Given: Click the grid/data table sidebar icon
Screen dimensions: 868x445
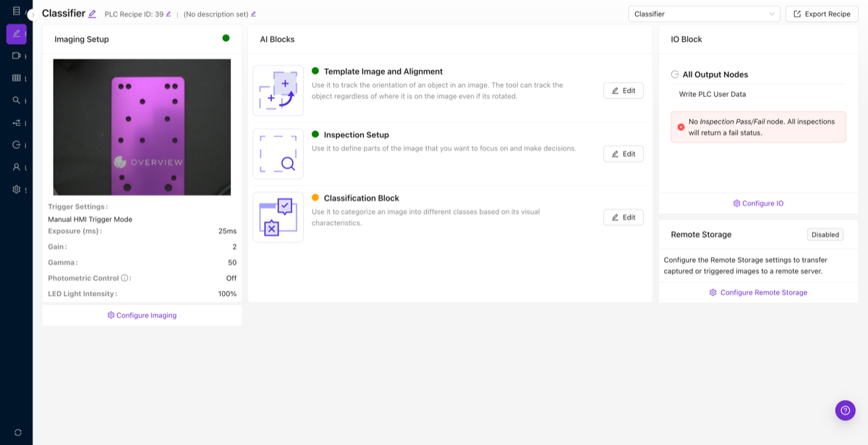Looking at the screenshot, I should [17, 78].
